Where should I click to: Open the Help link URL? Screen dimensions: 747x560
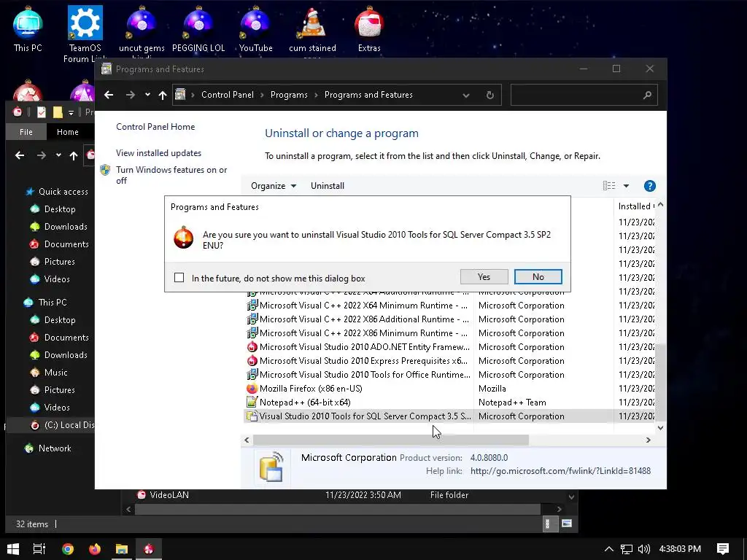pos(560,471)
